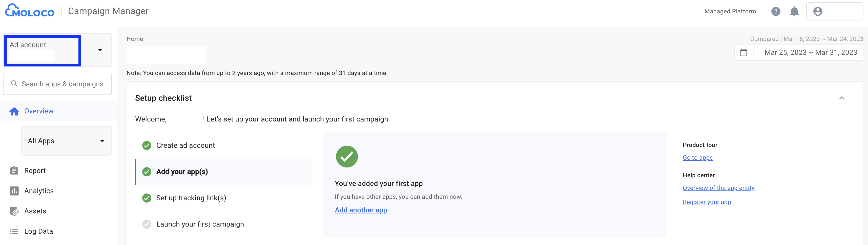Click the Search apps & campaigns field
Image resolution: width=868 pixels, height=245 pixels.
coord(62,84)
